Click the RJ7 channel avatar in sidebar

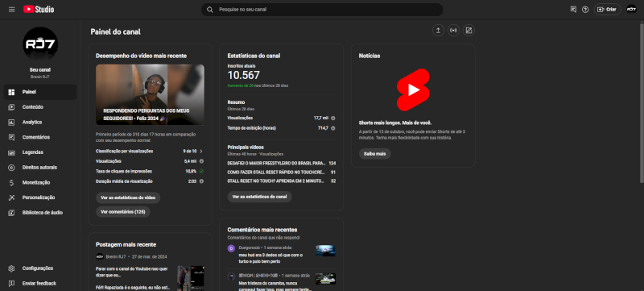pyautogui.click(x=40, y=44)
